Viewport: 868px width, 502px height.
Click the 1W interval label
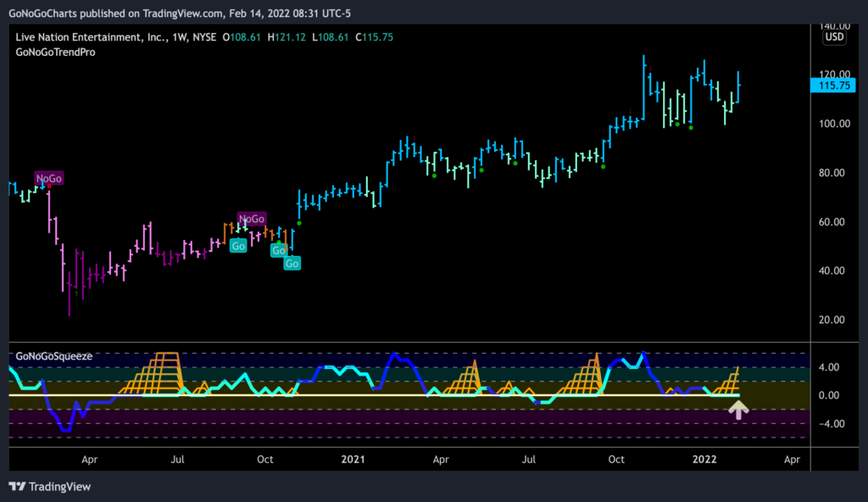(x=180, y=37)
